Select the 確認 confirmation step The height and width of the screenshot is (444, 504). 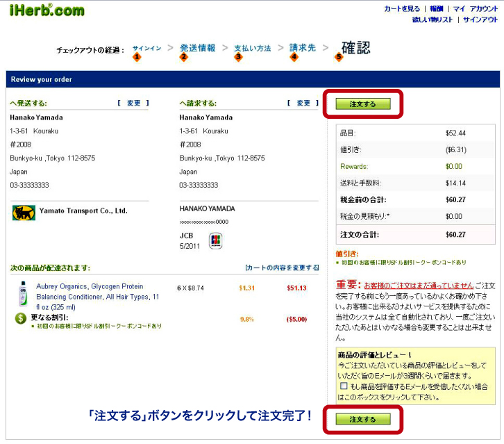356,48
